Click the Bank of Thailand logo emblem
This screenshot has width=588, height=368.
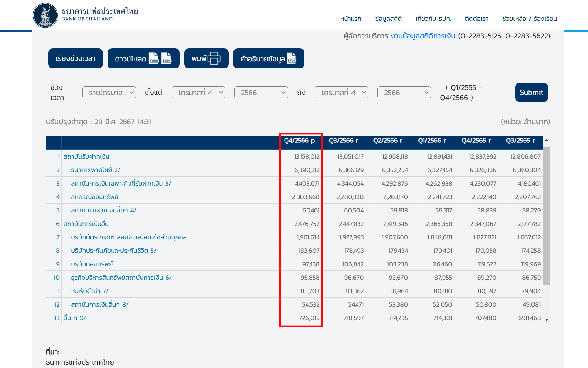pos(45,15)
